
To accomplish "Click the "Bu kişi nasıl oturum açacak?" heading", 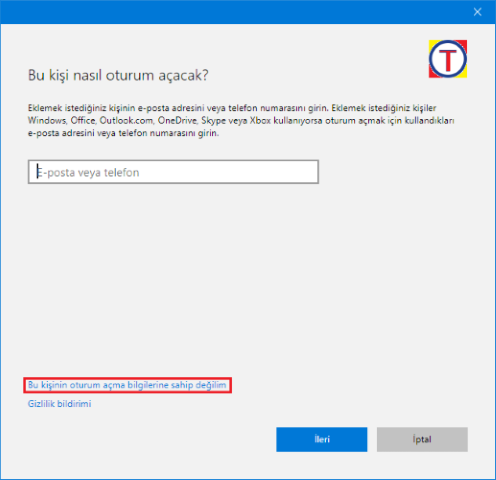I will pyautogui.click(x=118, y=75).
